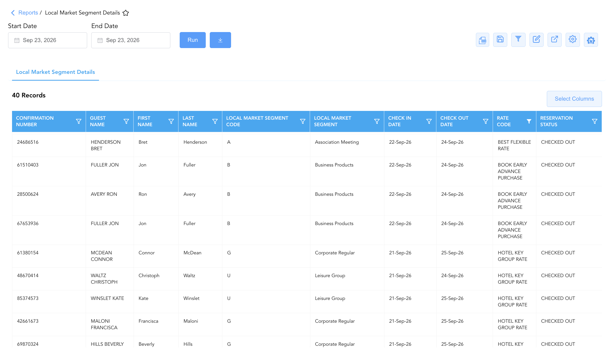This screenshot has width=612, height=364.
Task: Click guest name AVERY RON
Action: 104,194
